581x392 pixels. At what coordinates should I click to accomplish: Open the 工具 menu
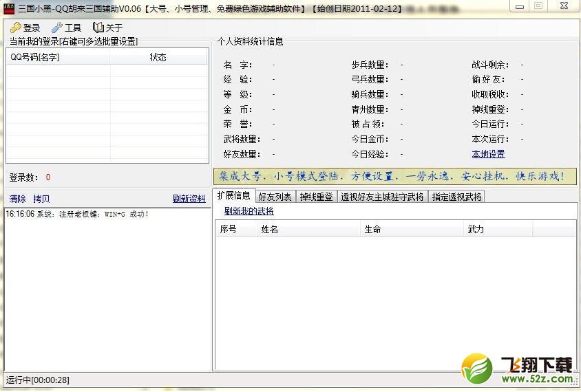66,28
